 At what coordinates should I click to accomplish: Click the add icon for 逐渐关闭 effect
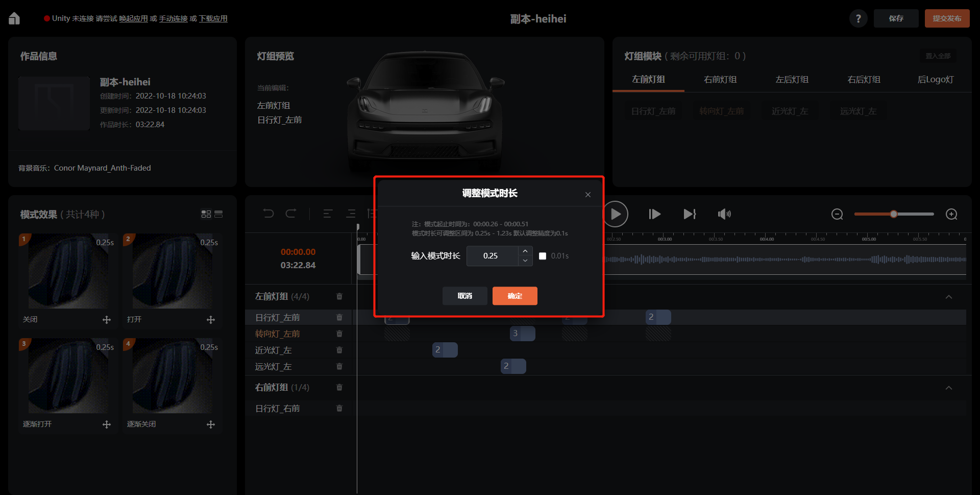[211, 425]
